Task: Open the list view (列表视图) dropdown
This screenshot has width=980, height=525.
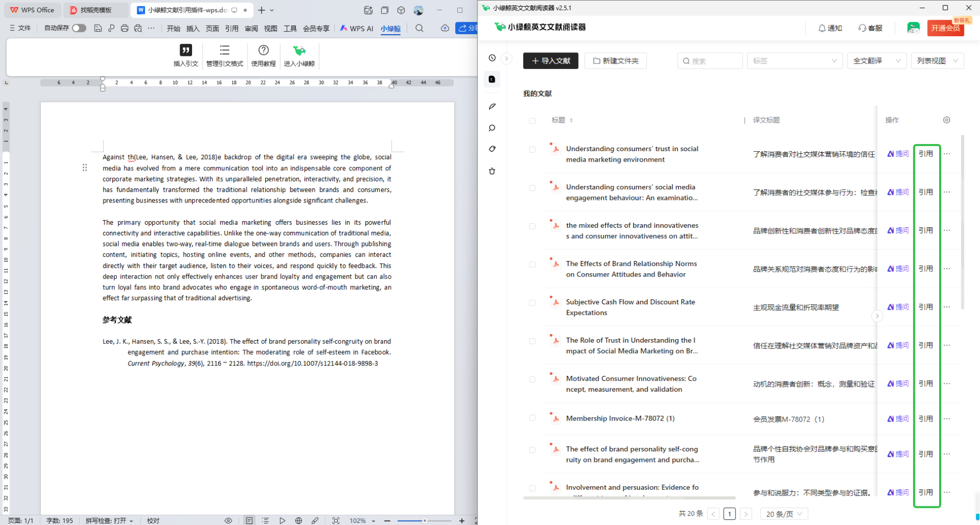Action: point(937,61)
